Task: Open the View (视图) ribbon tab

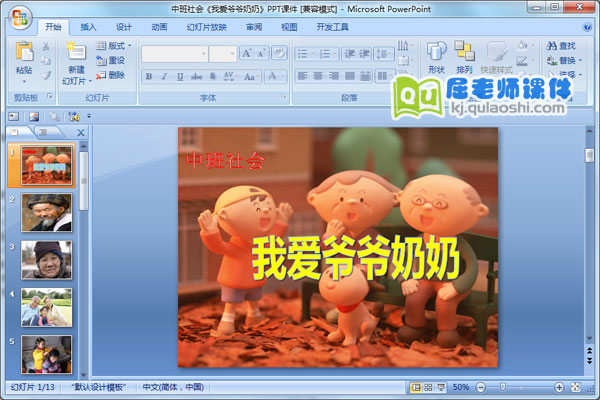Action: coord(289,27)
